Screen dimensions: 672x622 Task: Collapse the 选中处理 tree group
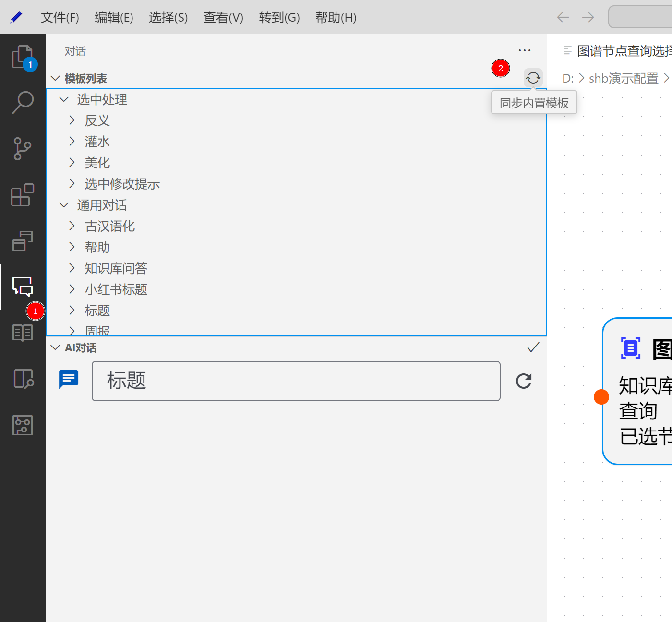coord(64,99)
